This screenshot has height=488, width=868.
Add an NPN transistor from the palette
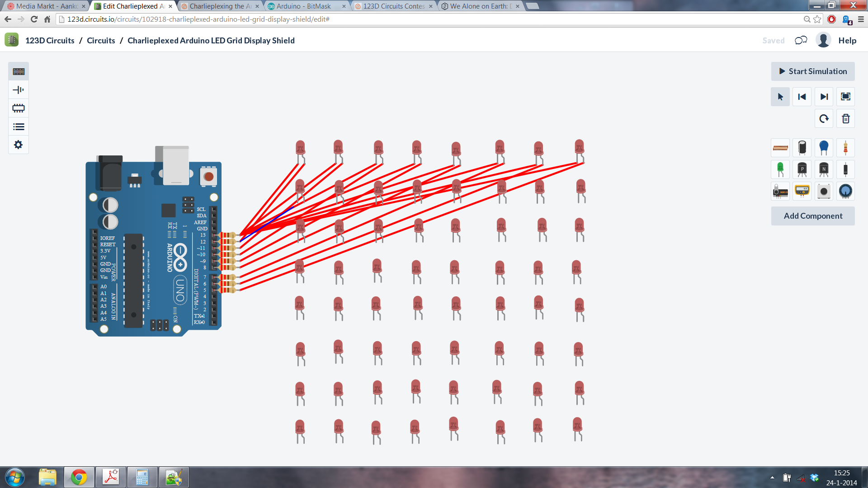click(824, 169)
